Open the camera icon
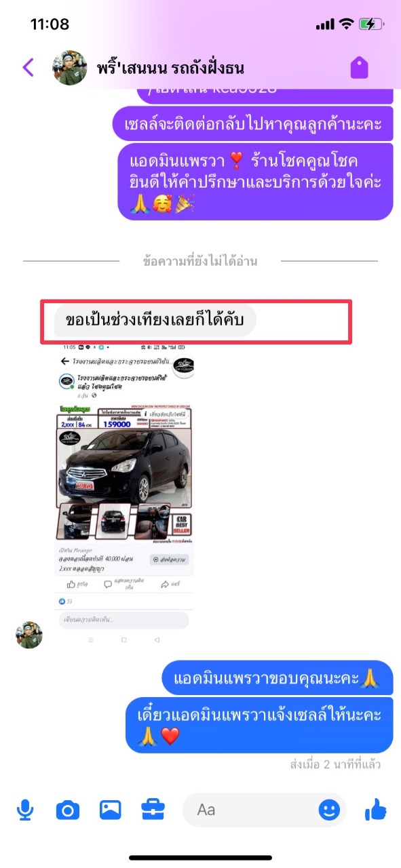This screenshot has height=868, width=401. (x=67, y=809)
